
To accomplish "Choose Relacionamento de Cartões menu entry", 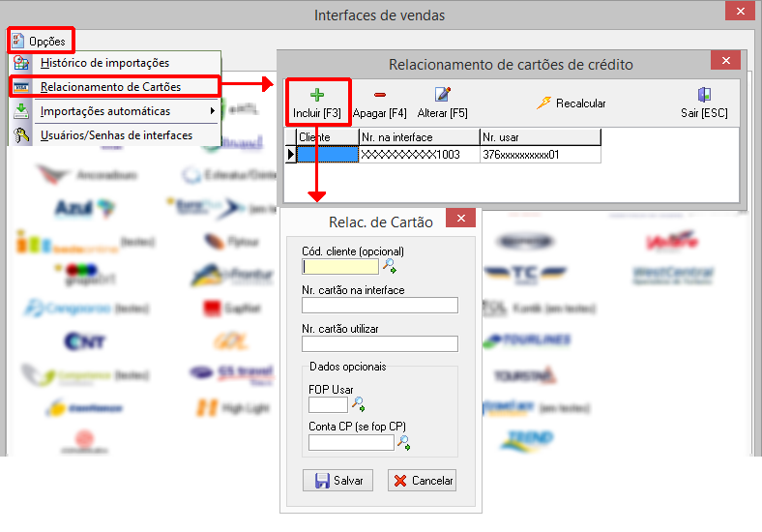I will [115, 87].
